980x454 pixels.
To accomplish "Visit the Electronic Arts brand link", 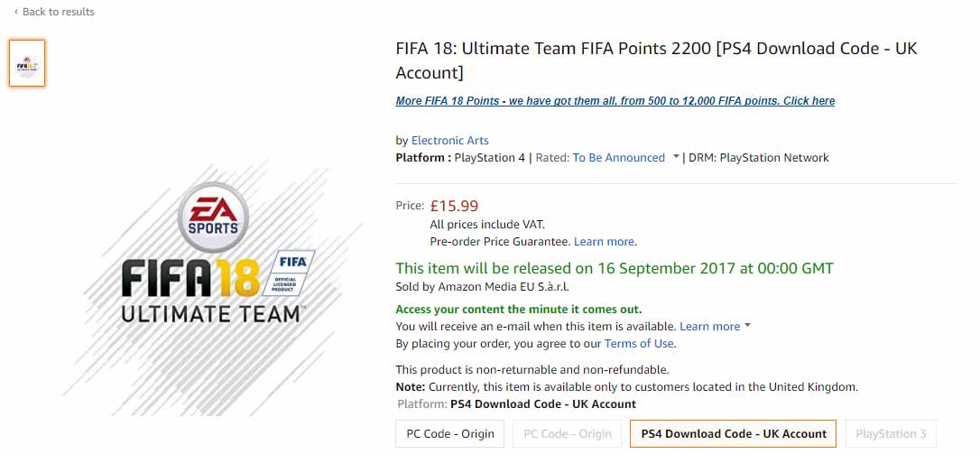I will pyautogui.click(x=450, y=140).
